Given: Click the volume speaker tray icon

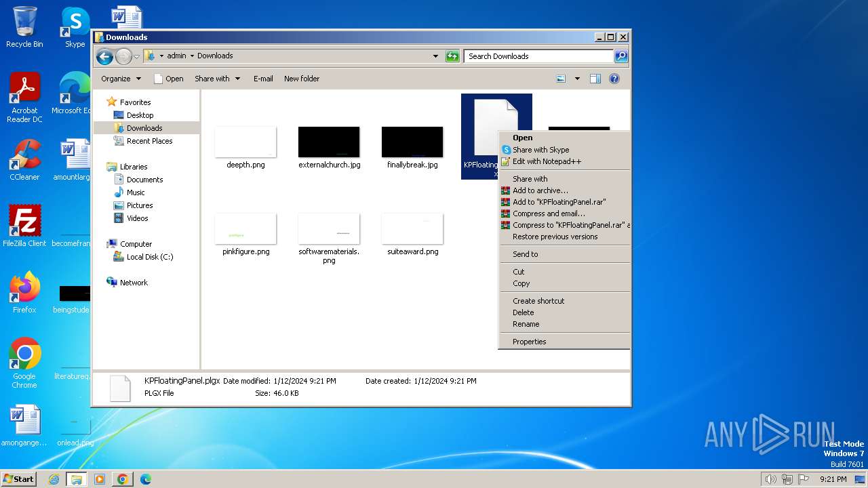Looking at the screenshot, I should tap(770, 479).
